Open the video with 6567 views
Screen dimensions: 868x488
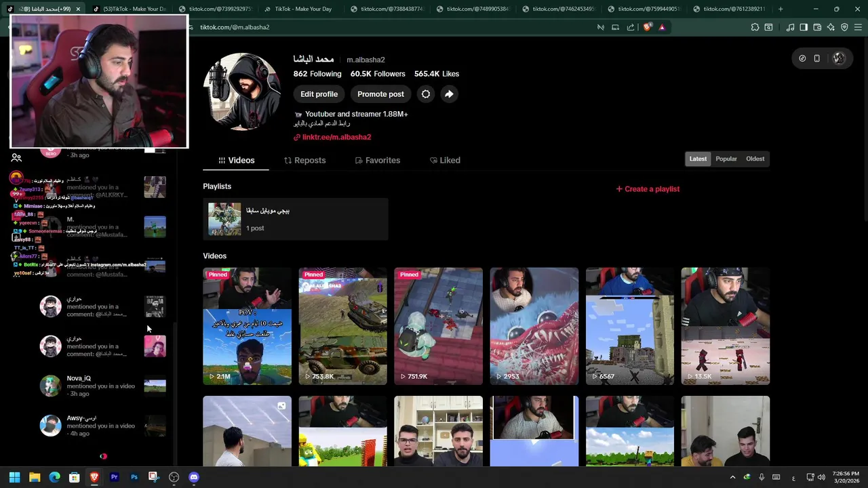tap(629, 326)
